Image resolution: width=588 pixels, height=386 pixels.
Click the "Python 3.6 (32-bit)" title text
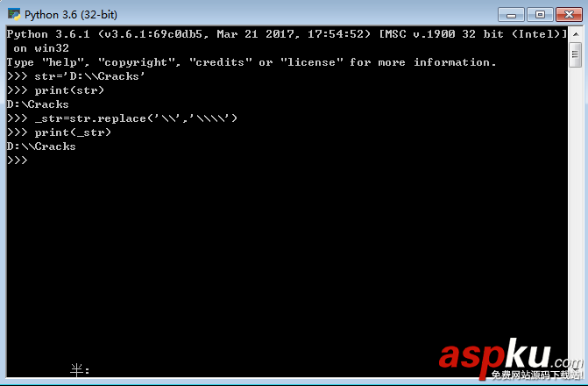pos(71,15)
